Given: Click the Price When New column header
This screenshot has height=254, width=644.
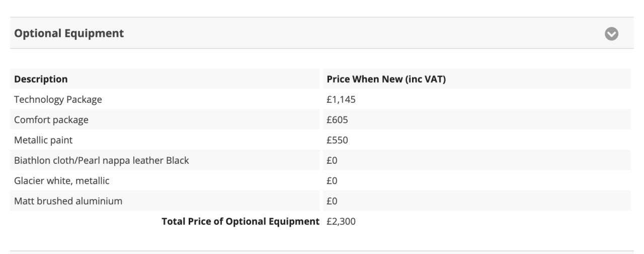Looking at the screenshot, I should click(x=386, y=79).
